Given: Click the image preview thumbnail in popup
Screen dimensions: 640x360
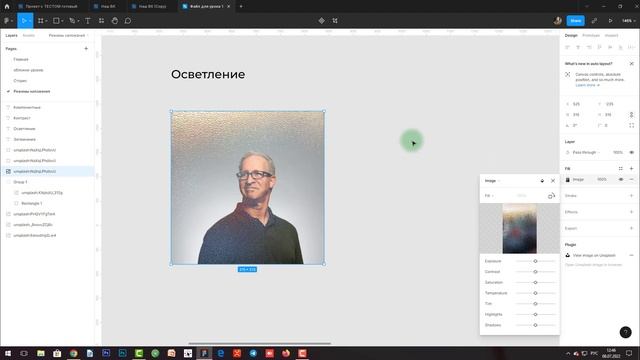Looking at the screenshot, I should 519,229.
